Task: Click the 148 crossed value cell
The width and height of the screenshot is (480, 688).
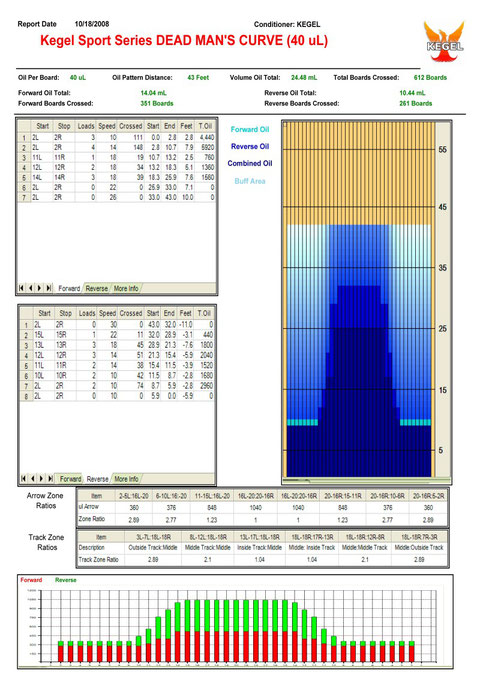Action: [130, 147]
